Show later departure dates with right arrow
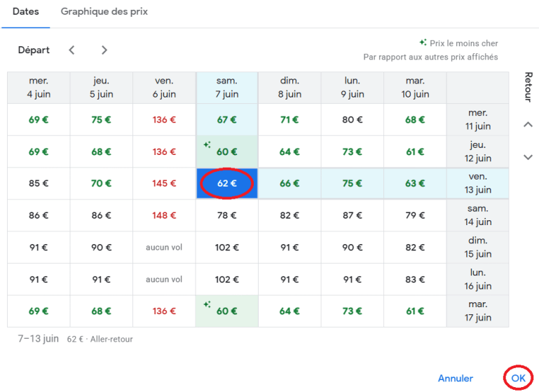The width and height of the screenshot is (539, 392). [104, 50]
